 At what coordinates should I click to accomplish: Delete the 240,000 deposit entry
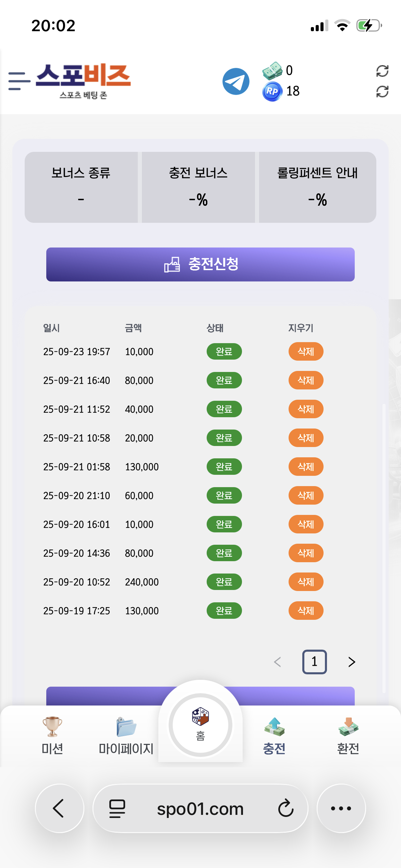pos(306,582)
